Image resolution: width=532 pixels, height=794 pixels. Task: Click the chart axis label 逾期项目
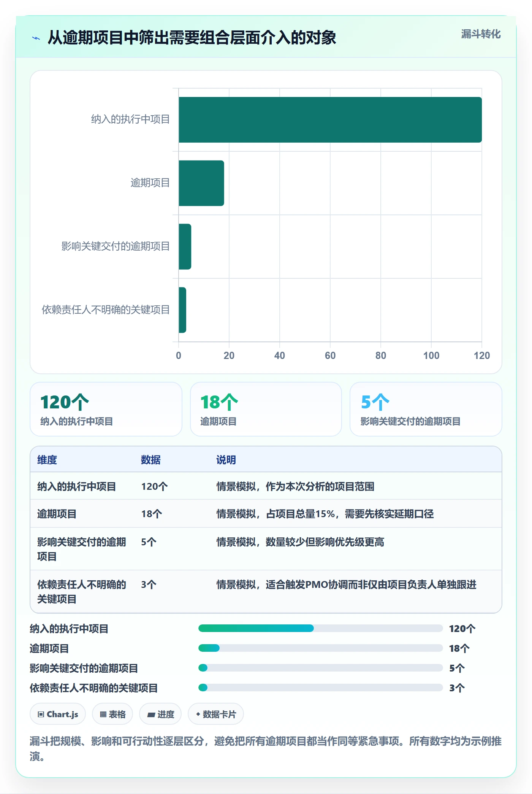(x=150, y=183)
